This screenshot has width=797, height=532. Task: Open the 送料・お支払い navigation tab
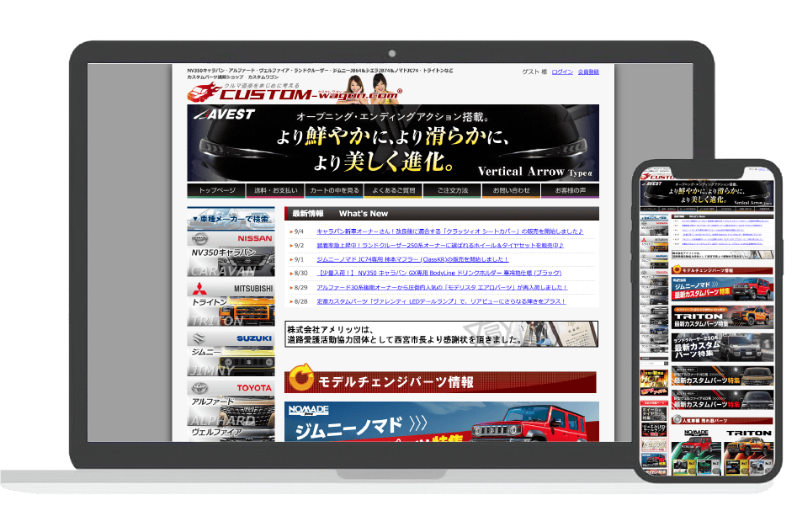tap(275, 191)
